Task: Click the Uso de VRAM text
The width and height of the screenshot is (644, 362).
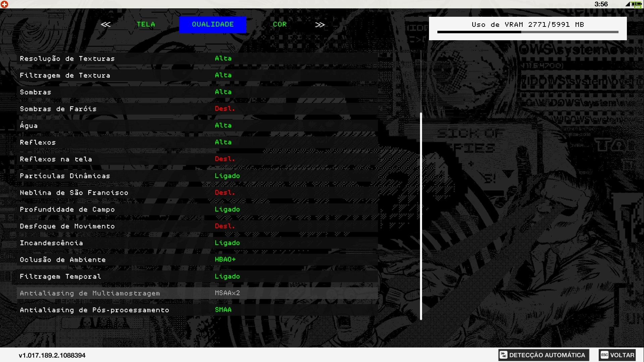Action: click(528, 24)
